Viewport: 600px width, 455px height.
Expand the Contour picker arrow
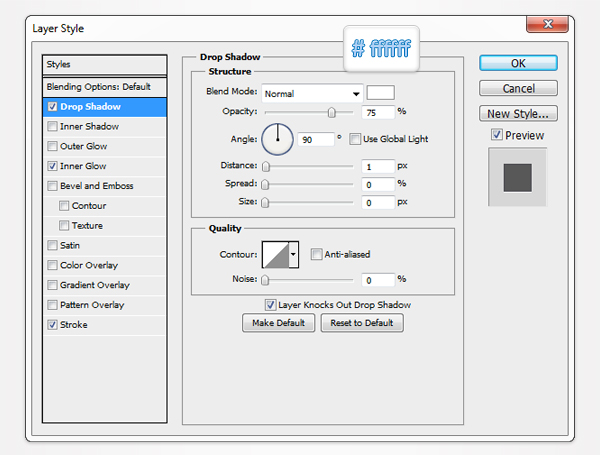tap(294, 255)
